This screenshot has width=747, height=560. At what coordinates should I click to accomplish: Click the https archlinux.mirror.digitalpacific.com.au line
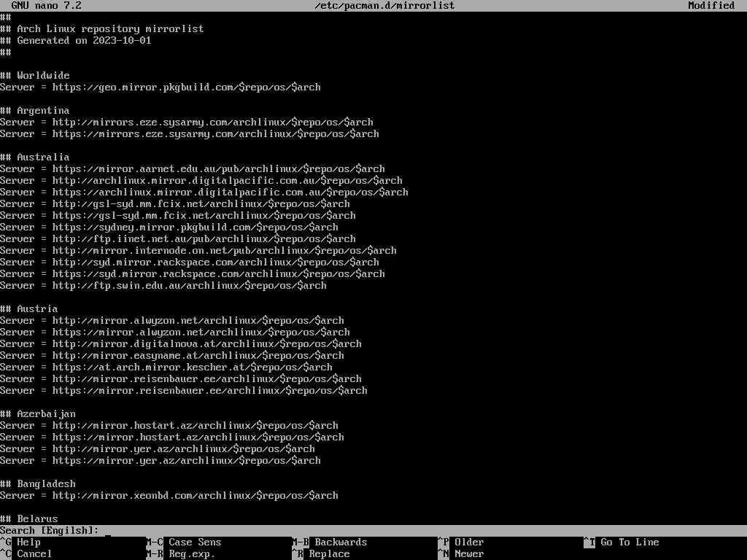click(x=204, y=192)
